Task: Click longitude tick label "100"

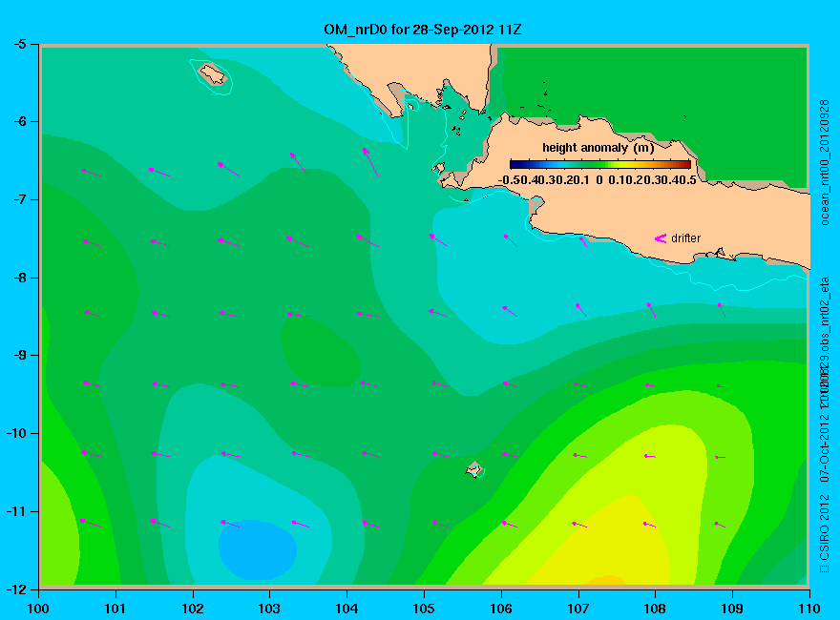Action: click(38, 609)
